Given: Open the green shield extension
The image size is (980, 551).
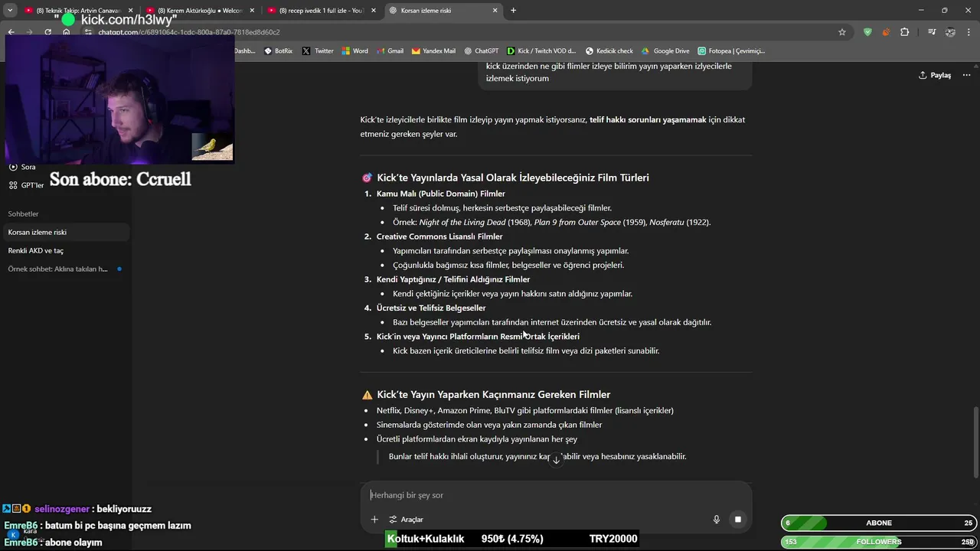Looking at the screenshot, I should 867,32.
